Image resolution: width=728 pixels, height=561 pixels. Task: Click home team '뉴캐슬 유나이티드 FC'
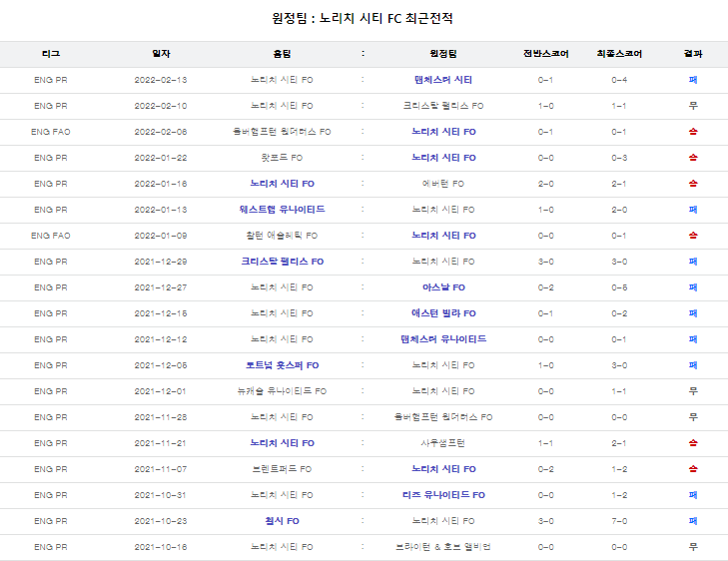282,391
